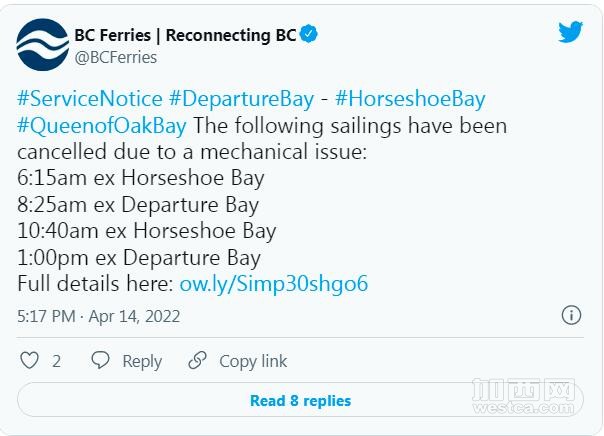Click the BC Ferries | Reconnecting BC name
This screenshot has width=604, height=436.
pyautogui.click(x=185, y=34)
